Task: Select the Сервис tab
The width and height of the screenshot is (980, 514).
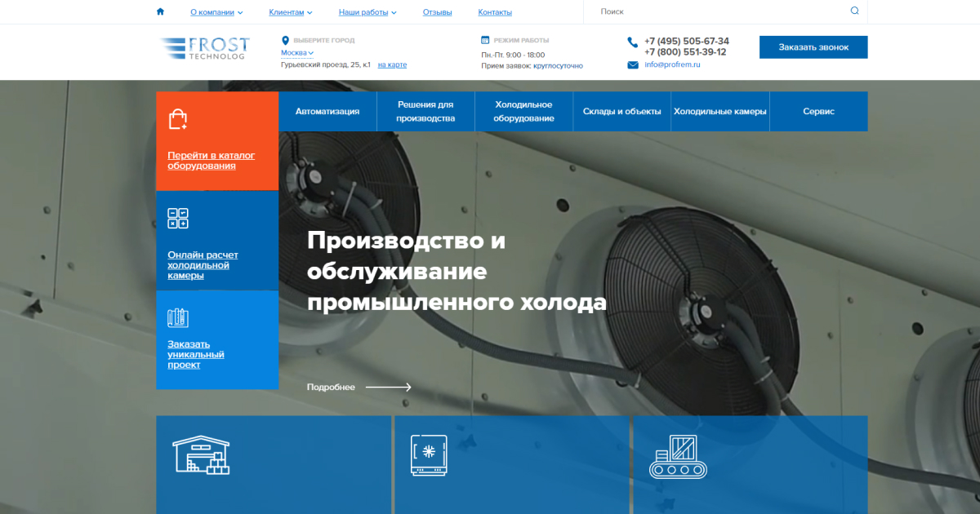Action: coord(819,112)
